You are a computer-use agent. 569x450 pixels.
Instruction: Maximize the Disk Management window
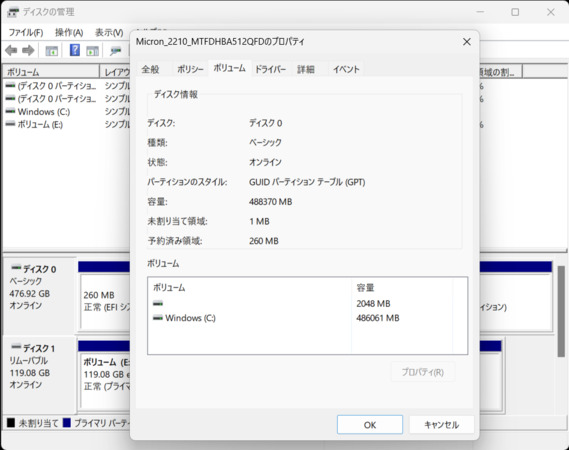click(x=515, y=12)
